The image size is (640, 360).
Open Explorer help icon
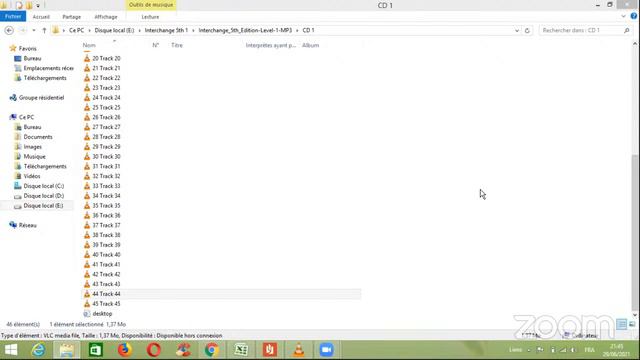(633, 16)
